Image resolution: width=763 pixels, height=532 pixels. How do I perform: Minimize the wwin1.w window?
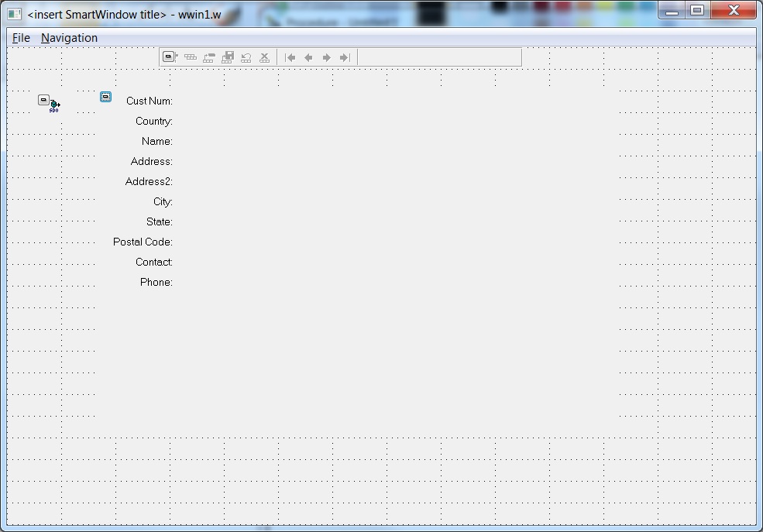[672, 10]
